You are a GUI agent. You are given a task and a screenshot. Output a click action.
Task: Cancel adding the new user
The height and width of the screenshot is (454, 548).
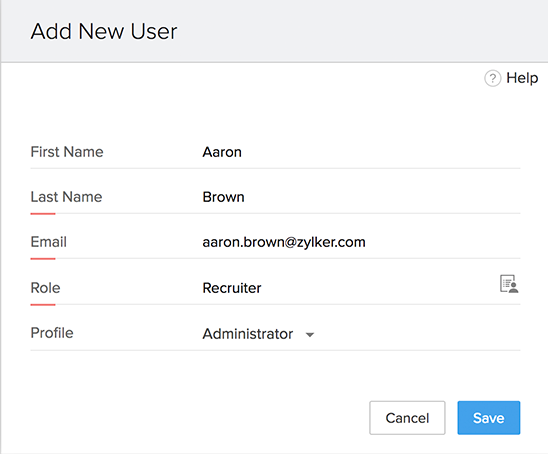point(407,418)
